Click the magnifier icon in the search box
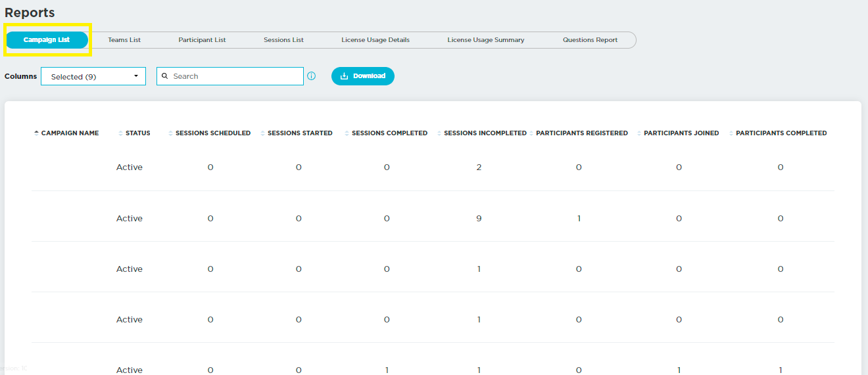Viewport: 868px width, 375px height. [x=165, y=76]
